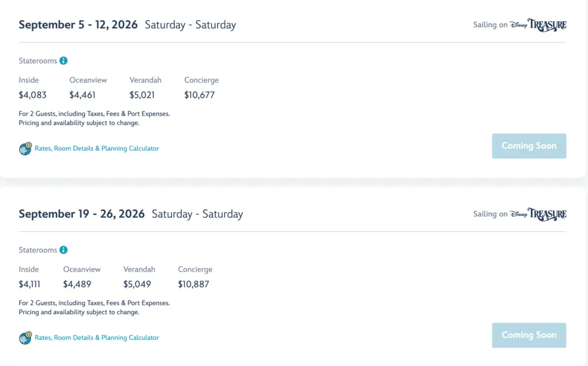Select the $10,887 Concierge stateroom price

pyautogui.click(x=194, y=285)
